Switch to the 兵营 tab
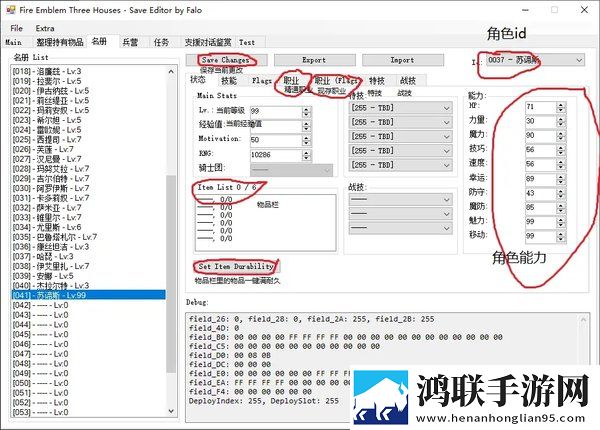The image size is (600, 430). coord(130,42)
